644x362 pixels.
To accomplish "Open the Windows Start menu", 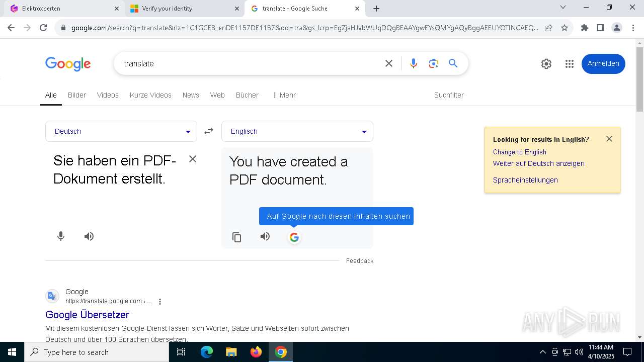I will [12, 352].
